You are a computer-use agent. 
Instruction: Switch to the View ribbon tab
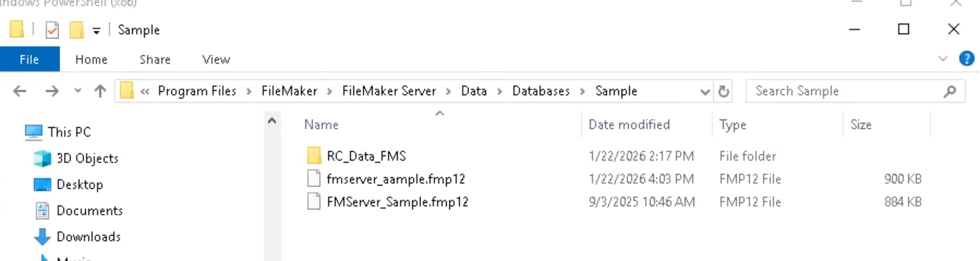pos(216,60)
